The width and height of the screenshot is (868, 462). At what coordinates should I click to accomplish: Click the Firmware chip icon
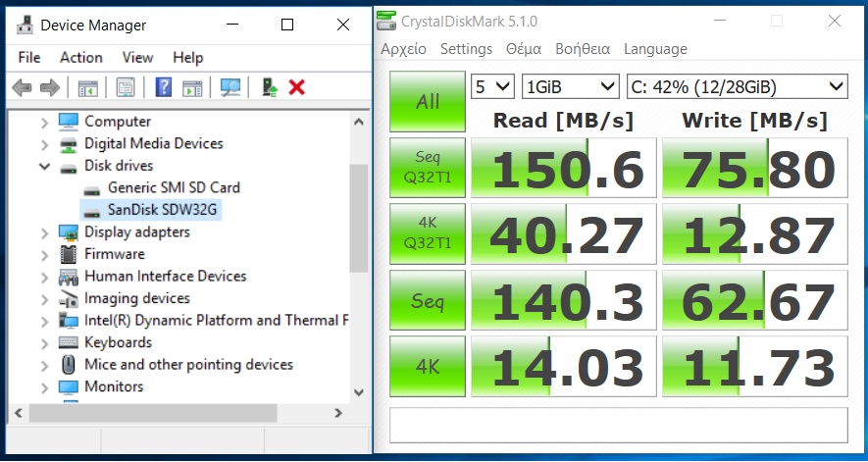(68, 254)
